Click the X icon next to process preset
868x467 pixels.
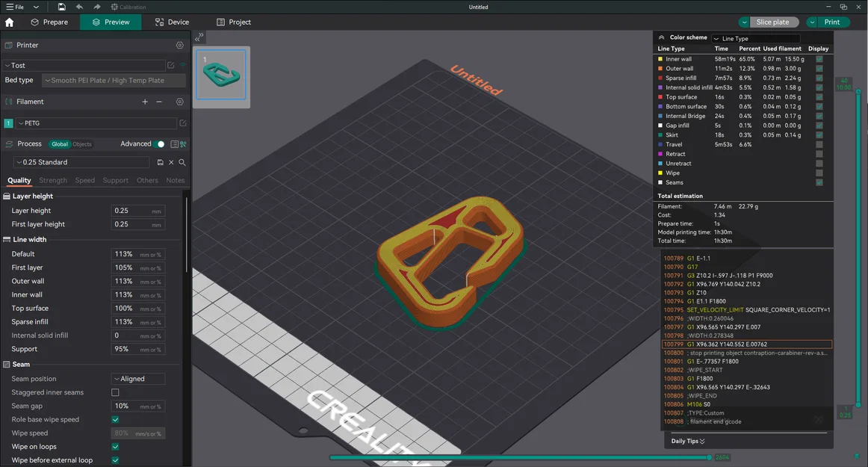pyautogui.click(x=171, y=162)
